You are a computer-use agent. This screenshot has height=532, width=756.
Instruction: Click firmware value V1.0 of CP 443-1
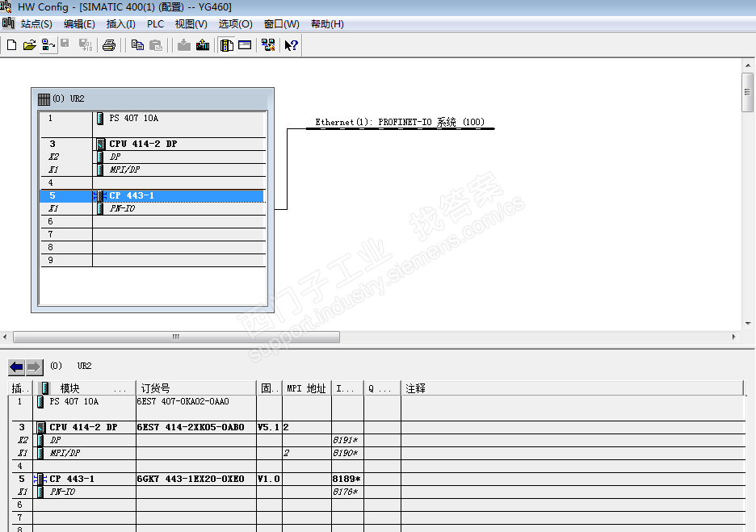coord(268,479)
